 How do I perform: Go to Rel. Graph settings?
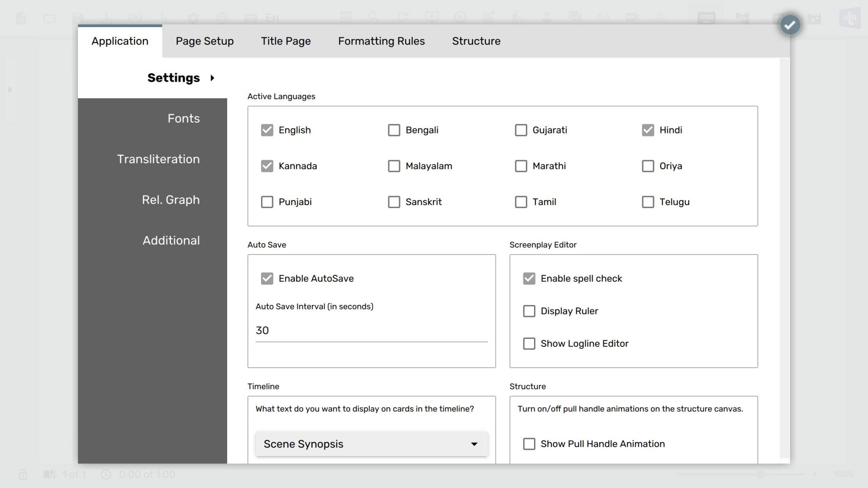click(170, 200)
